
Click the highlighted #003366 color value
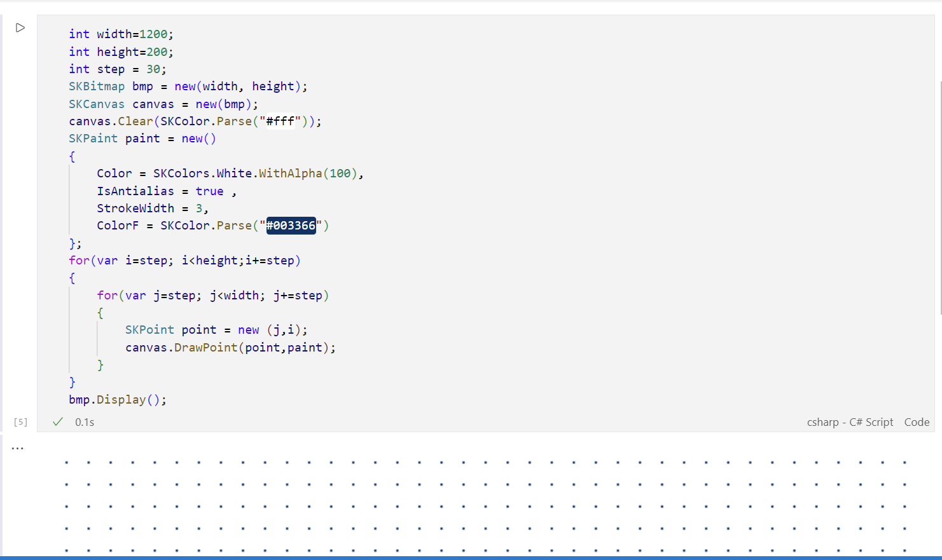tap(291, 226)
